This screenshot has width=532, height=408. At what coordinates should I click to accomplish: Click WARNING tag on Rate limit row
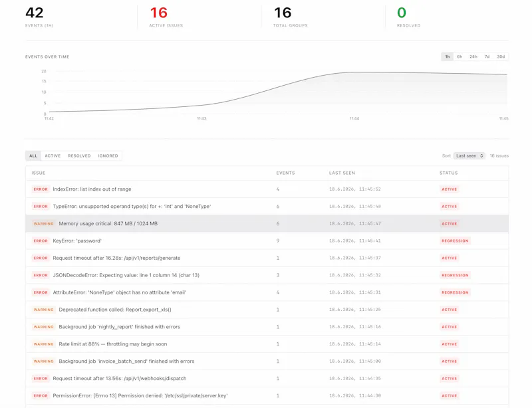coord(43,344)
